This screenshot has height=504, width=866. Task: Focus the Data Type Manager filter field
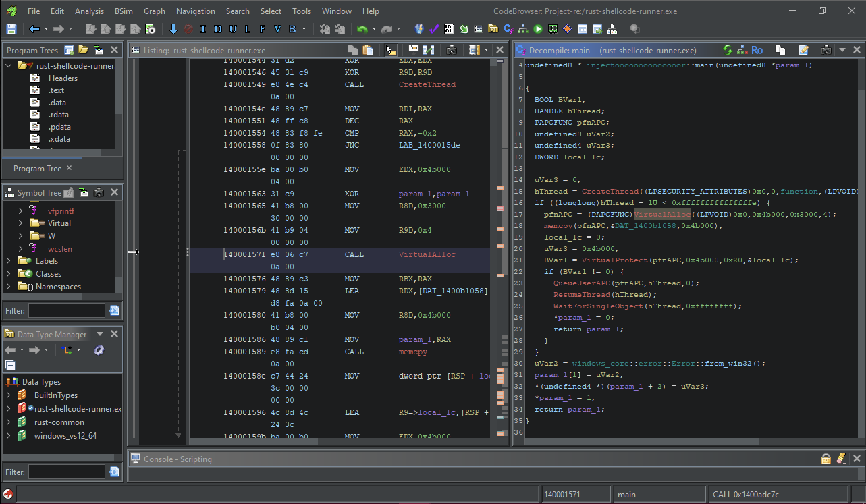67,472
